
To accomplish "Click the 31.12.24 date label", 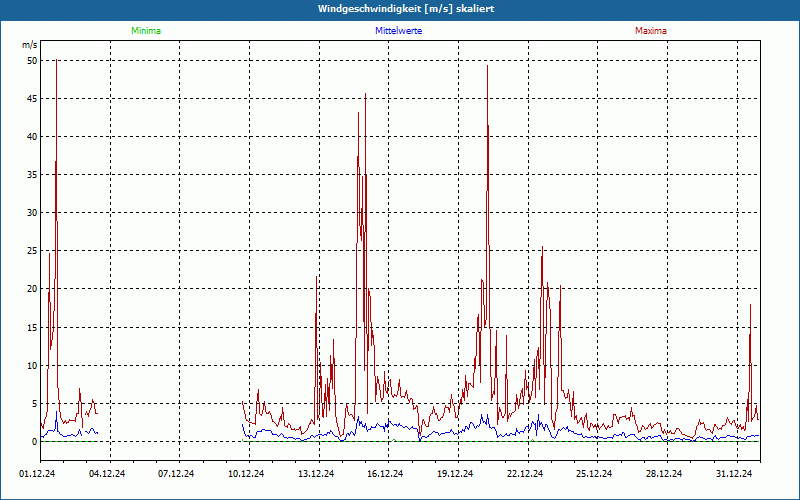I will point(734,474).
